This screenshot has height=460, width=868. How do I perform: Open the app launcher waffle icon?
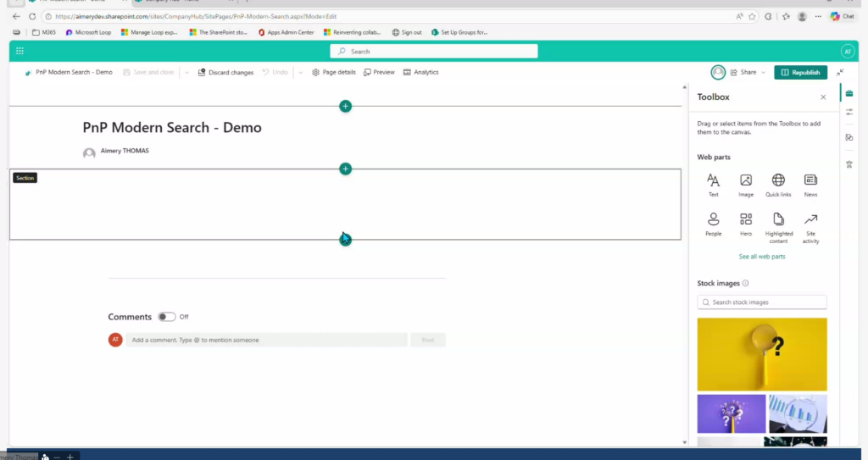pos(20,51)
